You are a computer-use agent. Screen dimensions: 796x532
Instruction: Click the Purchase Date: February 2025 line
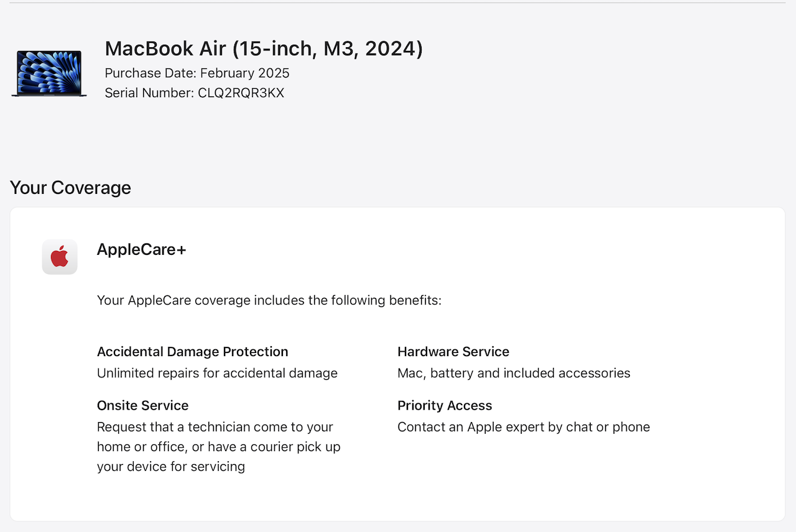(x=197, y=73)
